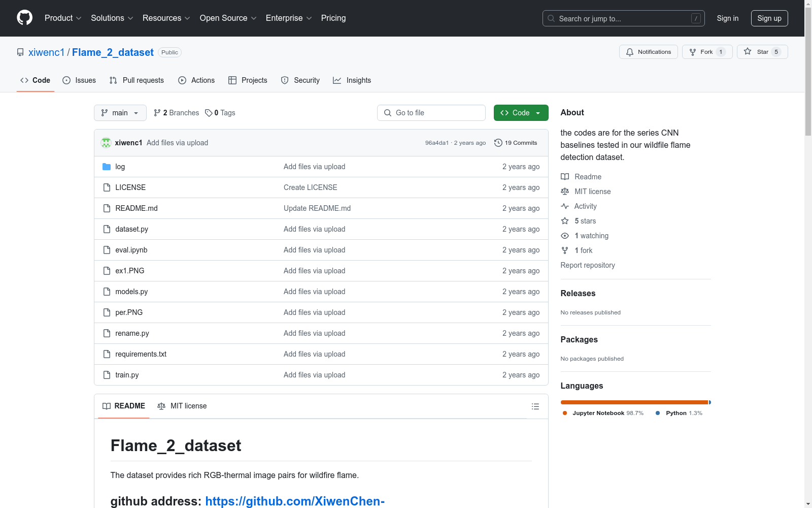
Task: Click the tag icon for 0 Tags
Action: [209, 113]
